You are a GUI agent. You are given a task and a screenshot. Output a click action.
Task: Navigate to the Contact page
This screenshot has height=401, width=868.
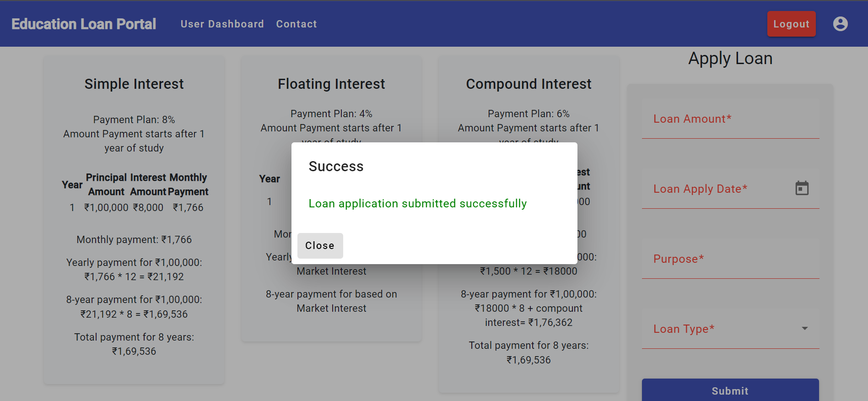point(296,24)
